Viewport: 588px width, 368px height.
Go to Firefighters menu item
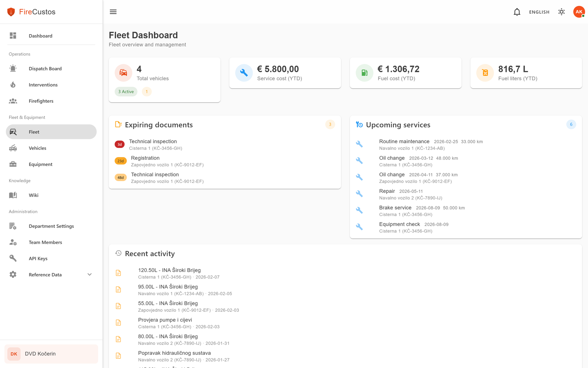point(41,101)
